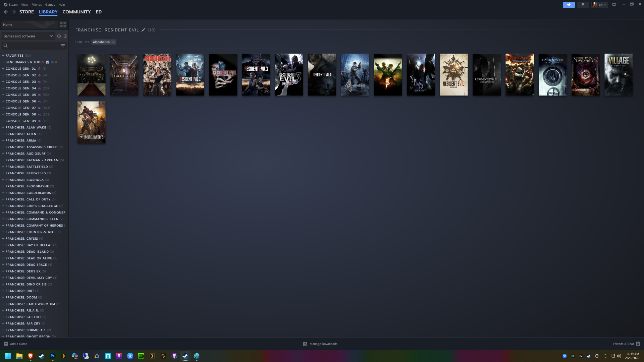Click the pencil icon to rename the collection
The image size is (644, 362).
[x=143, y=30]
